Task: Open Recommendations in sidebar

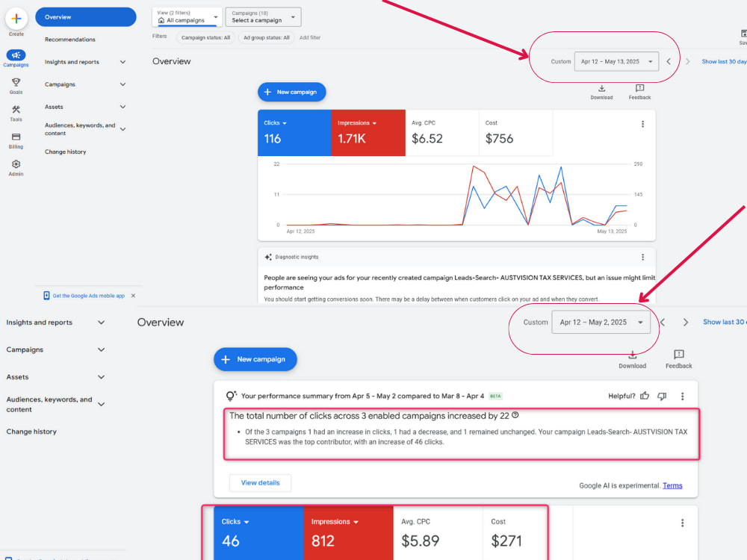Action: (70, 40)
